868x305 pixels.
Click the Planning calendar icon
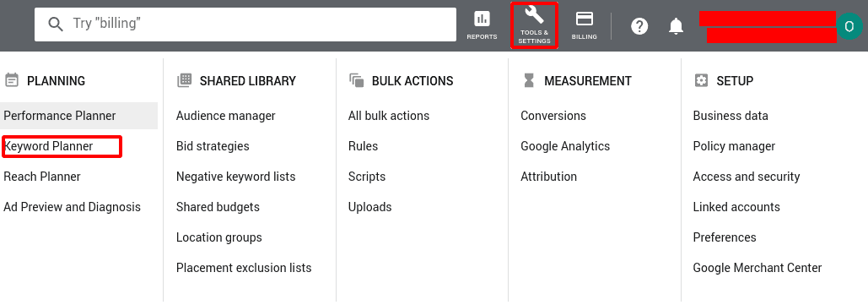pos(11,80)
